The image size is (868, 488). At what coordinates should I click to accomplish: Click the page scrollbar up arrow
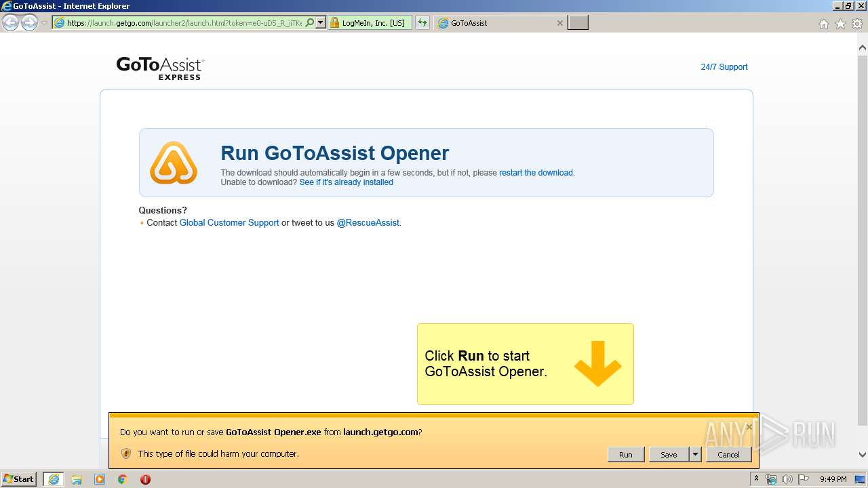tap(863, 48)
